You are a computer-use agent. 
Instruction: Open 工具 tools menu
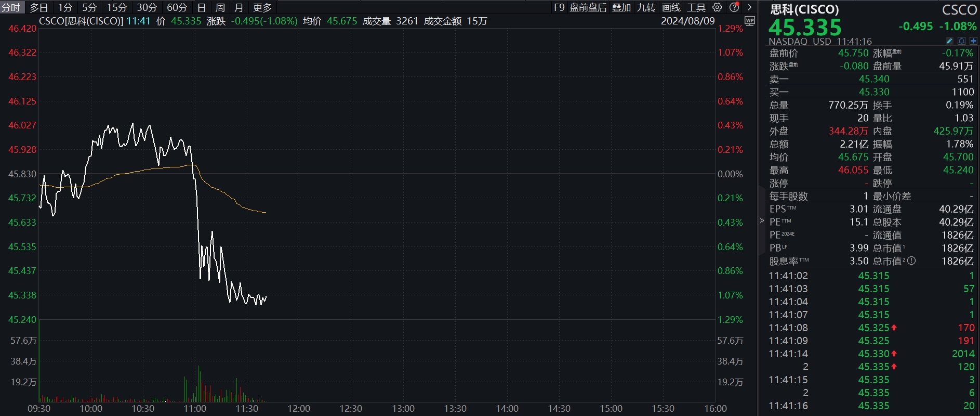(x=696, y=7)
